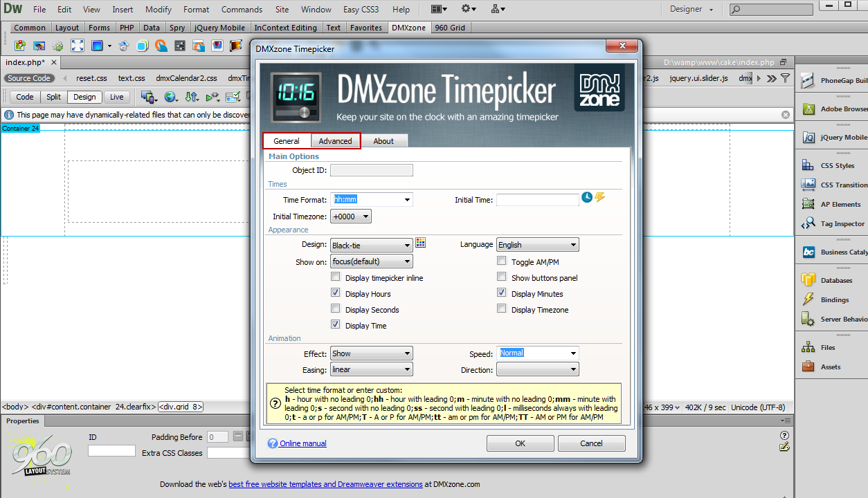The height and width of the screenshot is (498, 868).
Task: Check the Show buttons panel checkbox
Action: coord(502,277)
